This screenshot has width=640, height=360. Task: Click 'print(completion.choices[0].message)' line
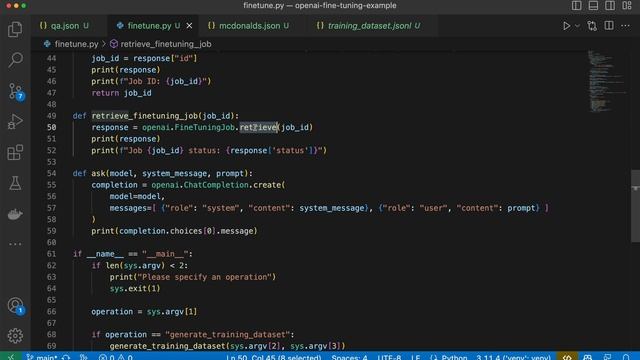(174, 231)
